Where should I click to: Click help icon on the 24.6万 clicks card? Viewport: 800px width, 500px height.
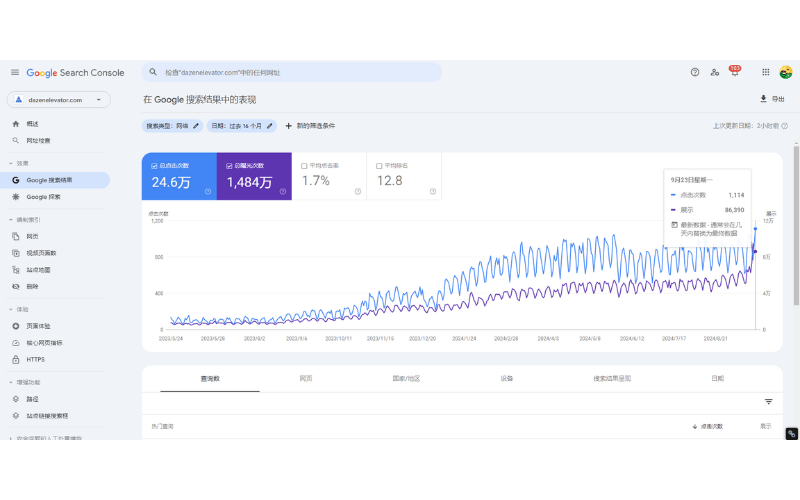pos(208,191)
